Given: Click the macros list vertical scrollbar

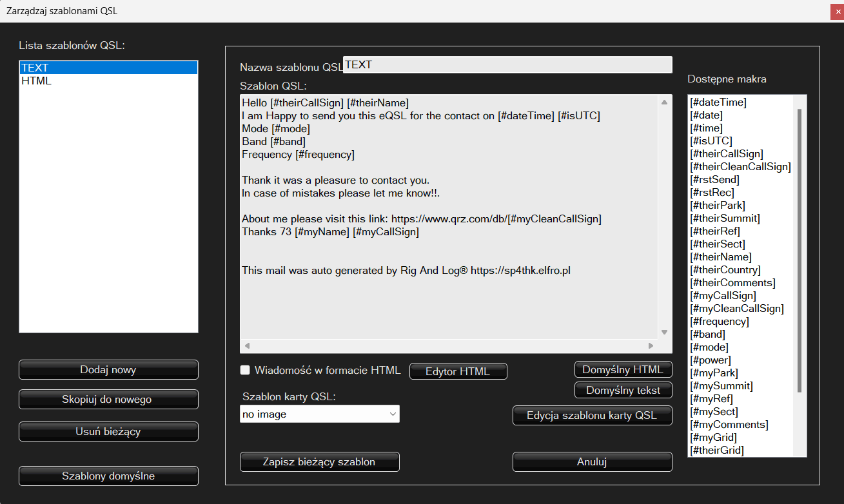Looking at the screenshot, I should coord(800,251).
